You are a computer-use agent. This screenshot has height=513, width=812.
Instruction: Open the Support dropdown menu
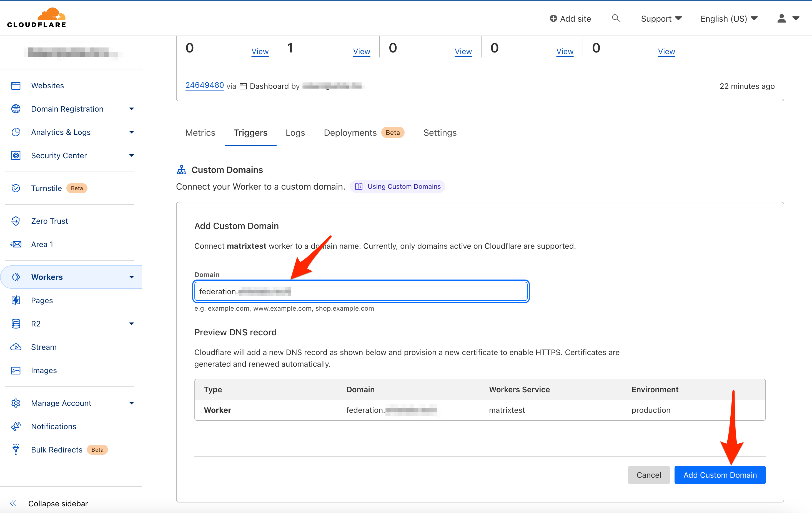pos(661,19)
